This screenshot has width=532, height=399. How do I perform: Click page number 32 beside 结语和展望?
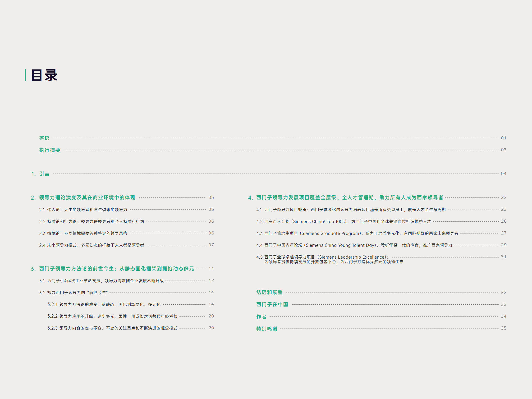(x=504, y=293)
